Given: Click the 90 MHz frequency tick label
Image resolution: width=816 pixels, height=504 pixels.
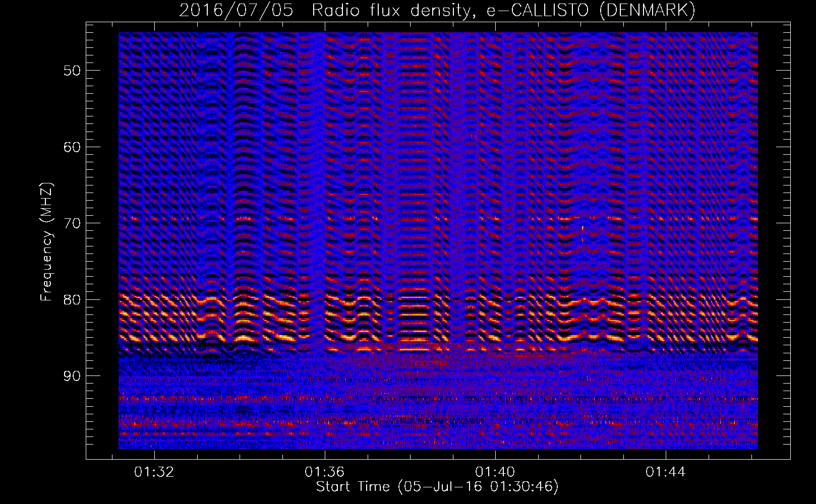Looking at the screenshot, I should (72, 376).
